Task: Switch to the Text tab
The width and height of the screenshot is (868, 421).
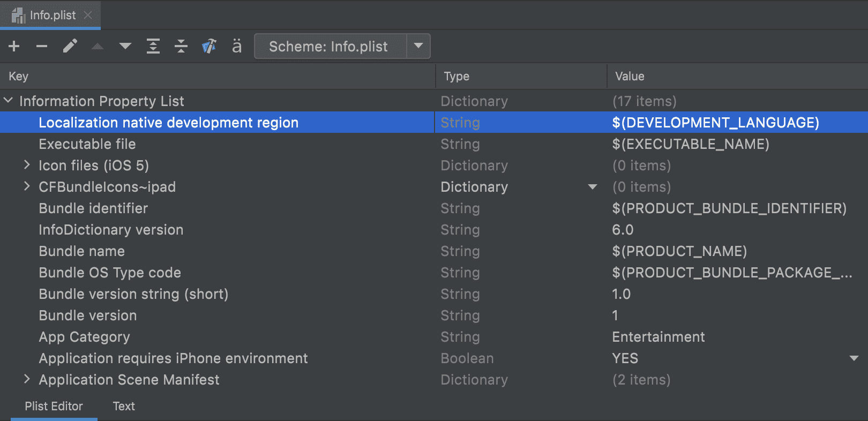Action: [x=124, y=406]
